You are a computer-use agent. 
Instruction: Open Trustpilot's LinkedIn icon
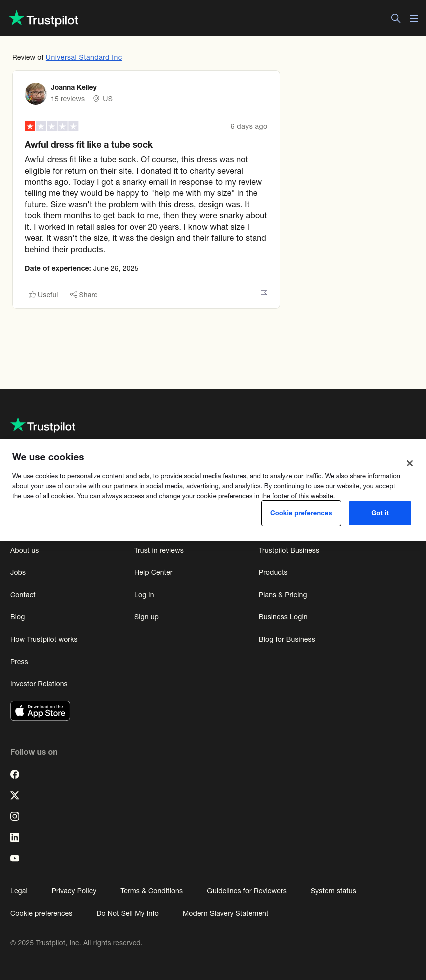pos(15,837)
